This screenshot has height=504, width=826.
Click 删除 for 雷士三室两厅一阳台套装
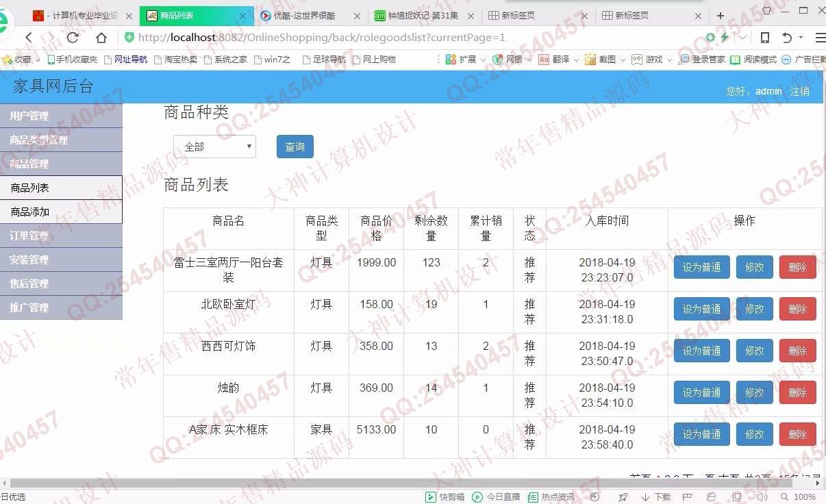click(797, 267)
